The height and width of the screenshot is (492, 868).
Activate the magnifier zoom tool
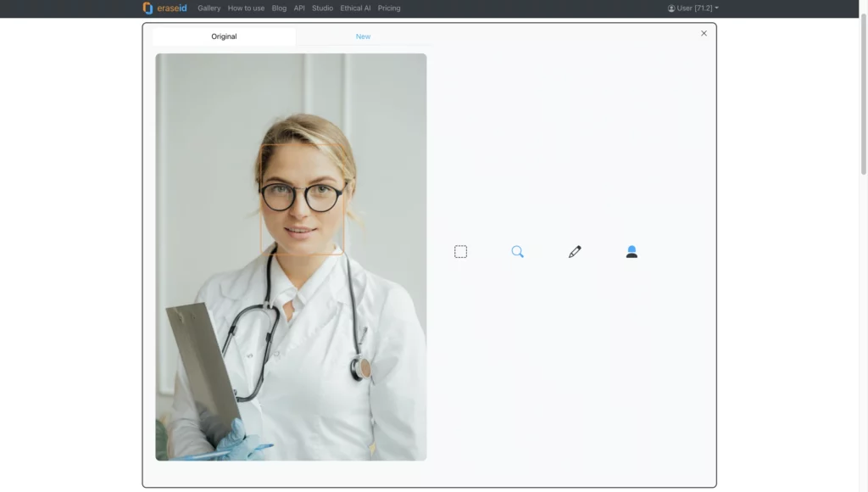[518, 251]
